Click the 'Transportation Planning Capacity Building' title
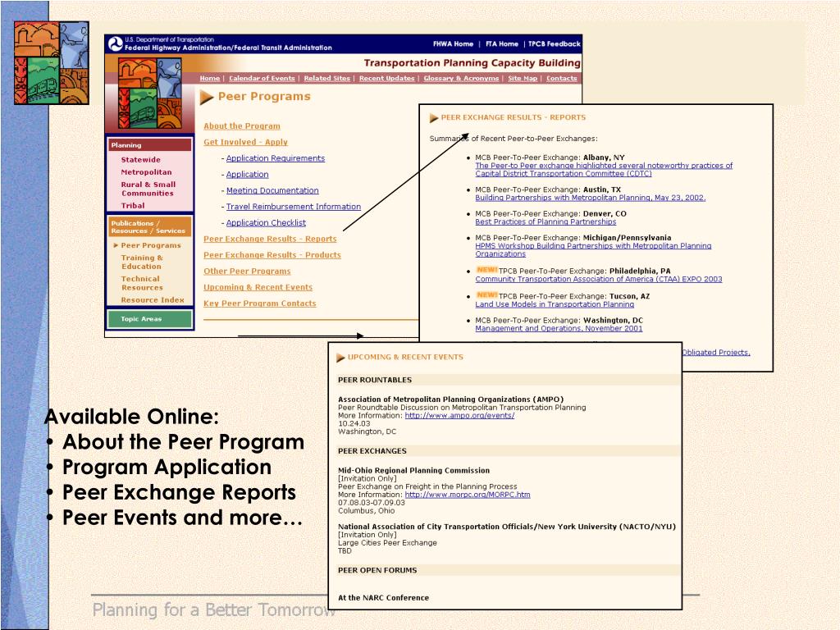Viewport: 840px width, 630px height. tap(472, 62)
